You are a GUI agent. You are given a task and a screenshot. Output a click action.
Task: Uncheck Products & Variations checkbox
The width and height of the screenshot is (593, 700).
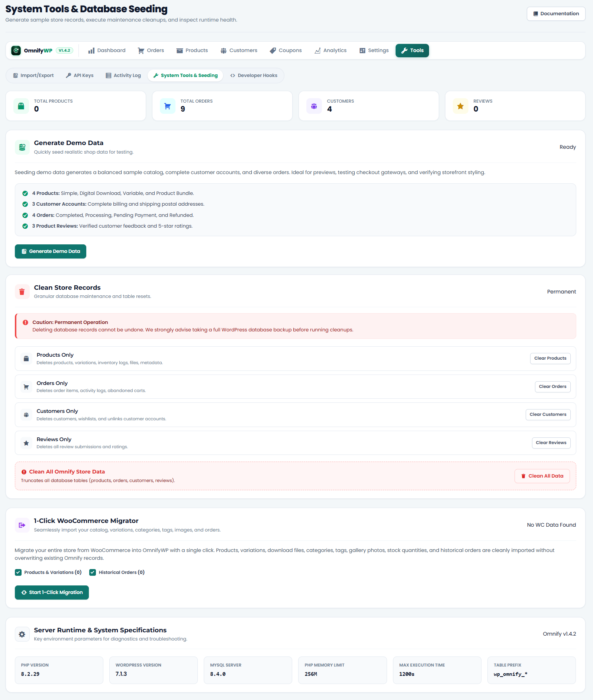(18, 572)
